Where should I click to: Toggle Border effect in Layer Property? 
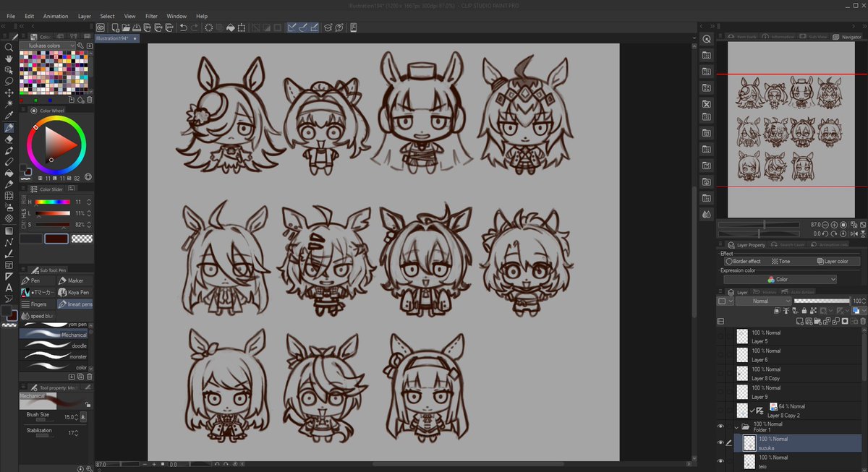coord(745,261)
